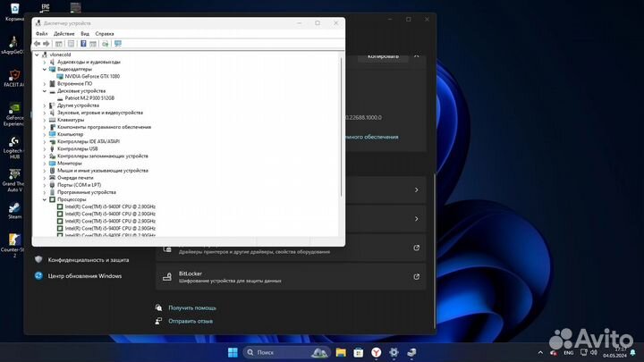Open the GeForce Experience desktop icon
The width and height of the screenshot is (644, 362).
(14, 114)
